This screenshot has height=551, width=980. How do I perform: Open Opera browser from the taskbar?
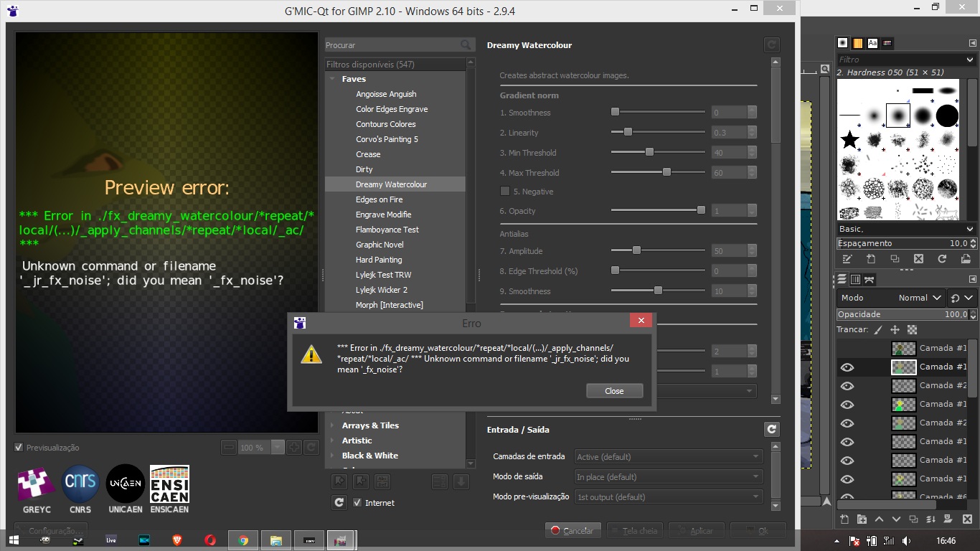210,540
